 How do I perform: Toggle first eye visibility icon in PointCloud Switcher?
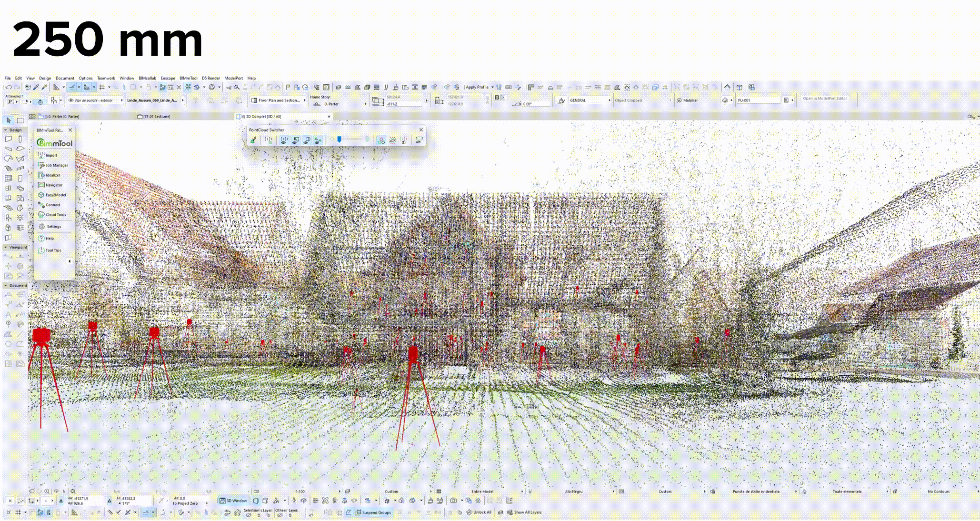tap(284, 140)
